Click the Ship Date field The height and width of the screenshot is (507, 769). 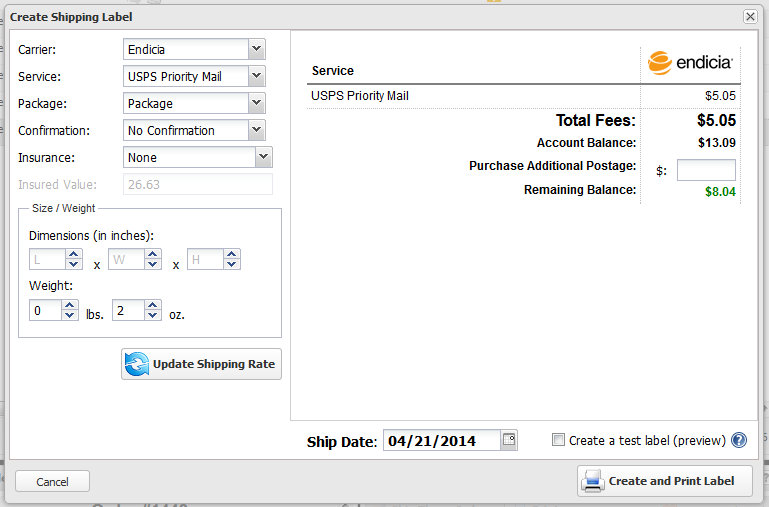[x=441, y=441]
